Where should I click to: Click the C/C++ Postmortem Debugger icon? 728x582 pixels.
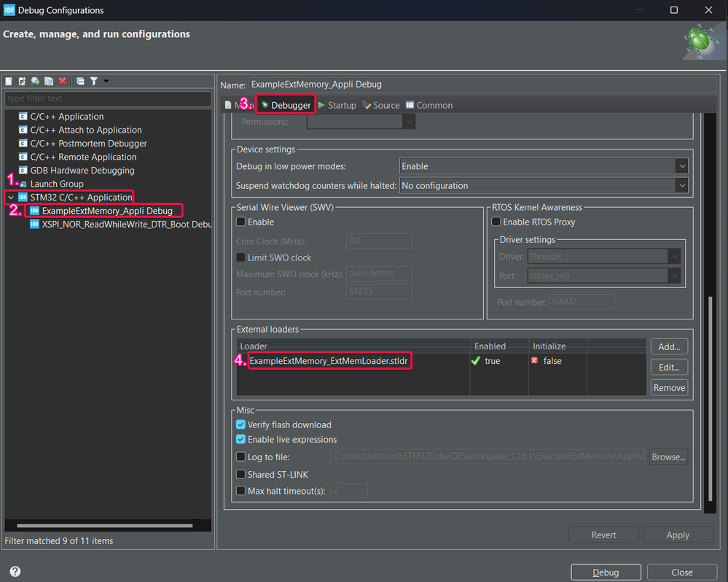tap(23, 143)
